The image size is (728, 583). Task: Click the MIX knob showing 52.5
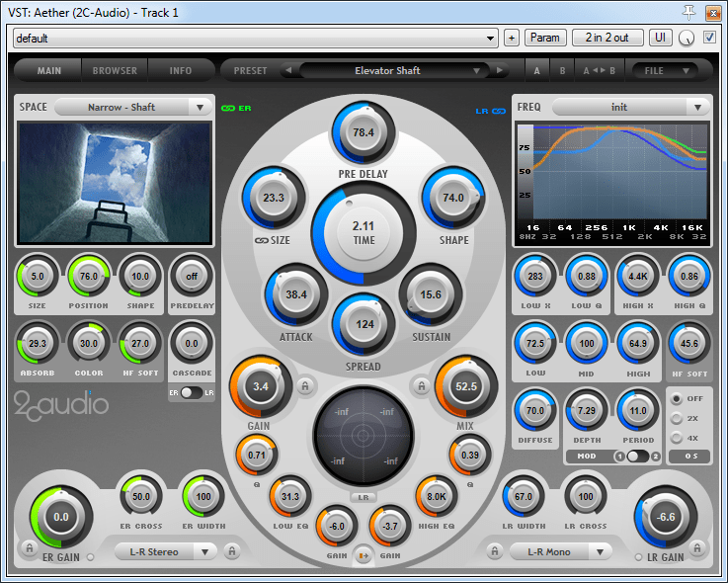click(x=466, y=386)
